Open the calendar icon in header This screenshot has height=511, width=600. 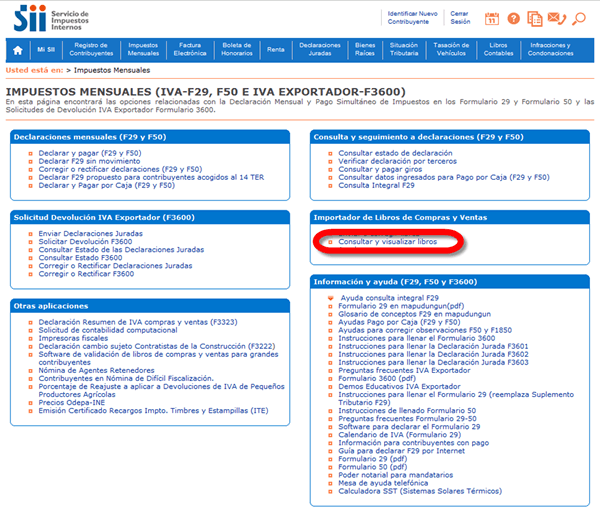point(491,18)
